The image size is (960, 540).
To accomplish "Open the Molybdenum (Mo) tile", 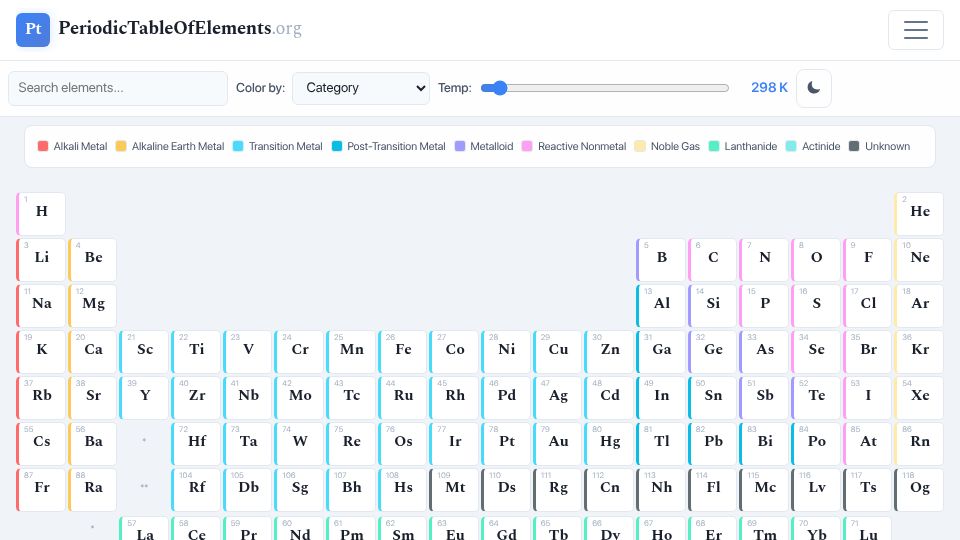I will tap(299, 398).
